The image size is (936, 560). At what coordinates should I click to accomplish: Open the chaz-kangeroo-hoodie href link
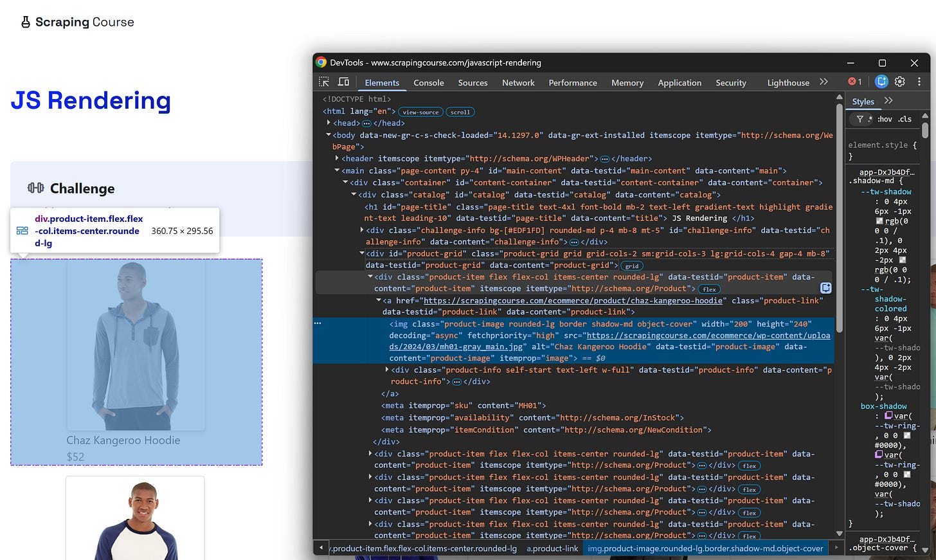(x=575, y=300)
